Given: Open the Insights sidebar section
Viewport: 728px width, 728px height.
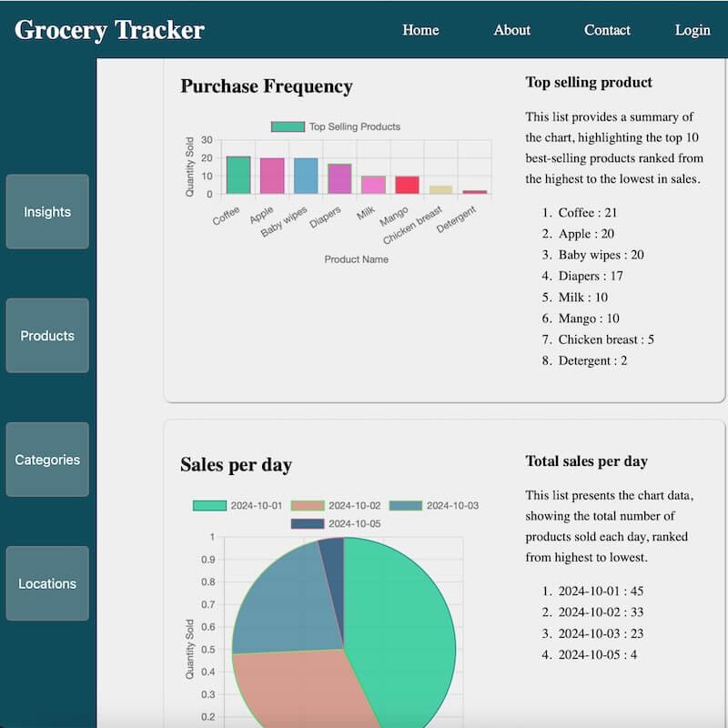Looking at the screenshot, I should [47, 212].
